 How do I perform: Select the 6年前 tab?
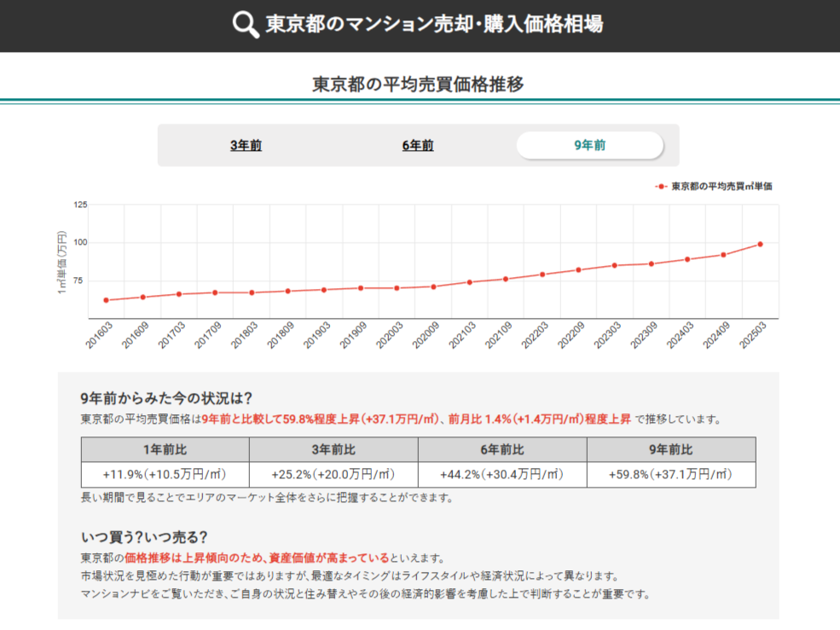click(418, 146)
